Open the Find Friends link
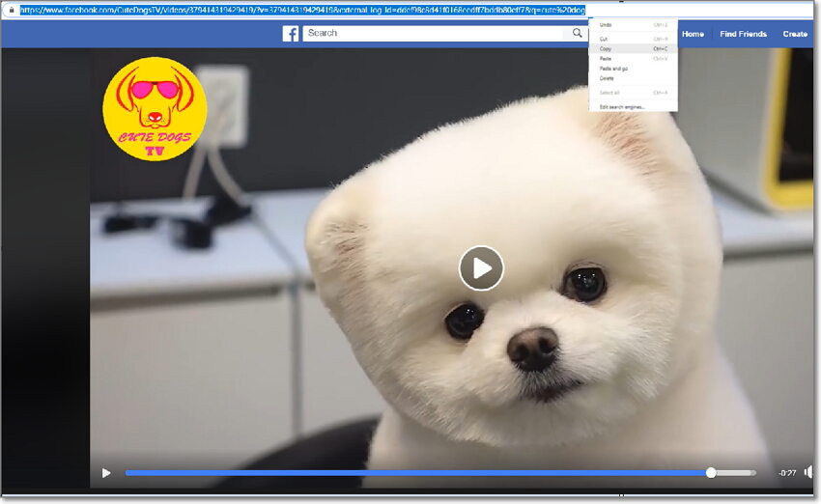 point(743,34)
